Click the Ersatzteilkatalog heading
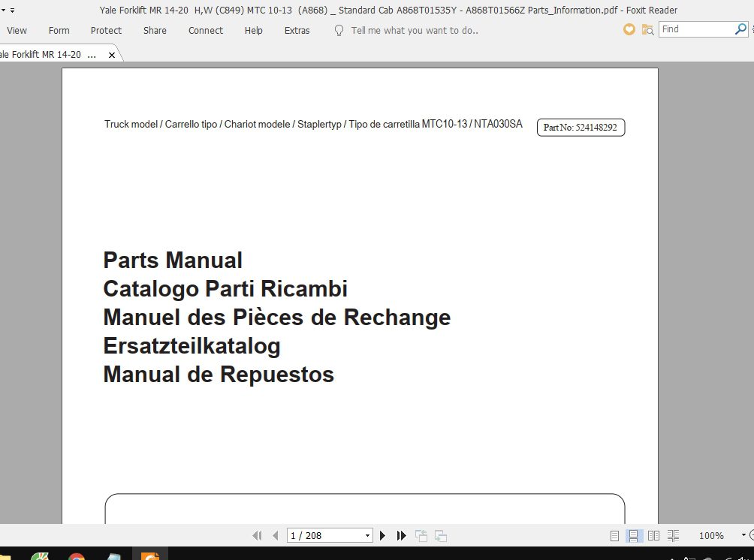 click(192, 346)
